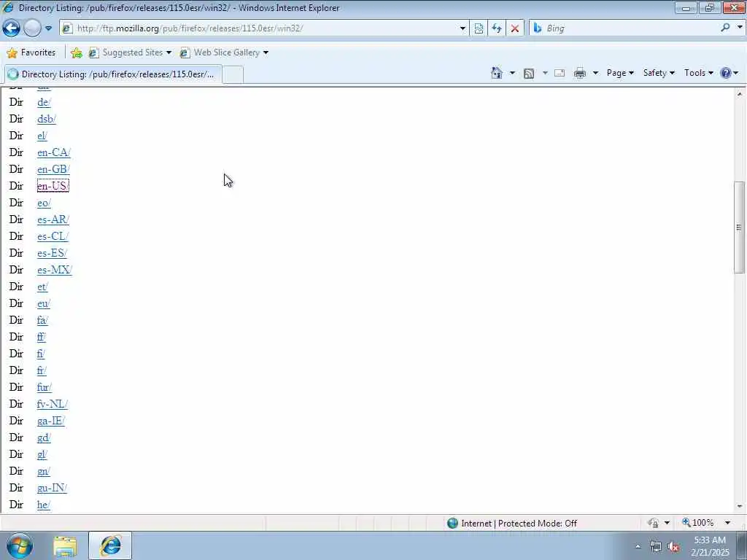Open the gu-IN/ directory link

[52, 488]
